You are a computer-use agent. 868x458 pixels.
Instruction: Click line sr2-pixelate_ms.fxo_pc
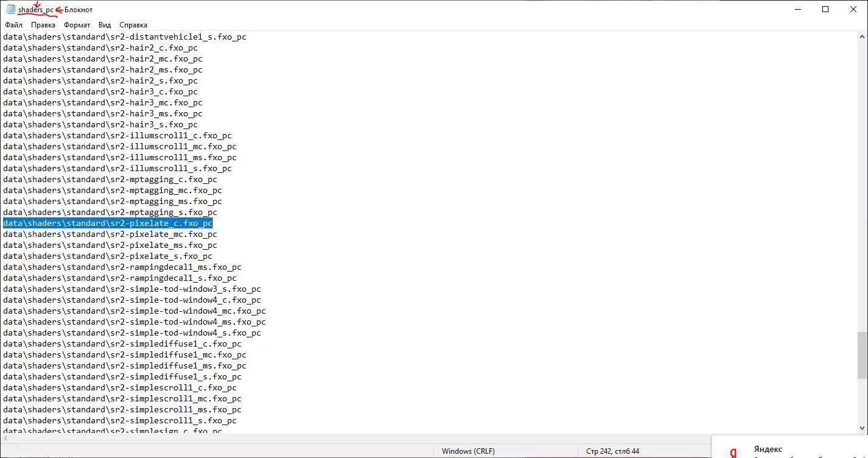110,245
